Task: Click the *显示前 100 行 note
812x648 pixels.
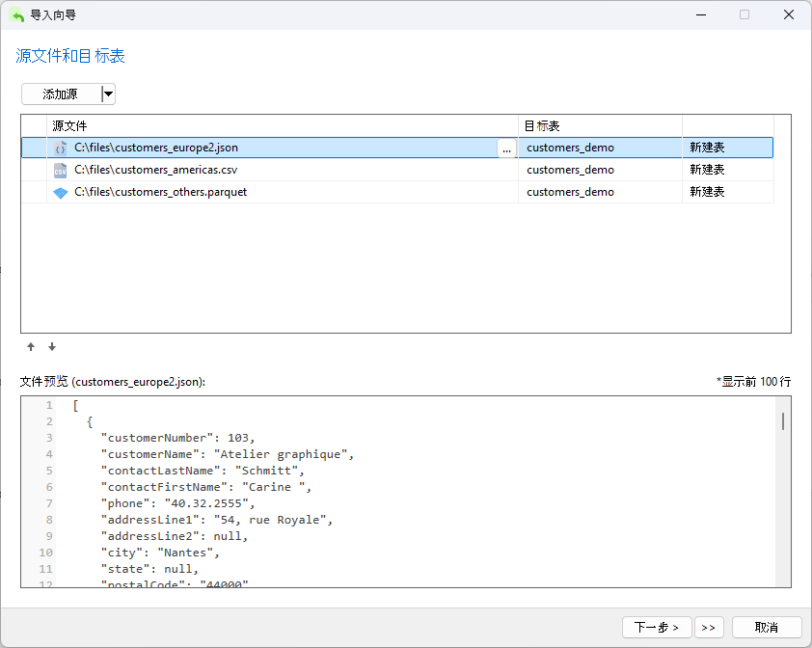Action: click(753, 382)
